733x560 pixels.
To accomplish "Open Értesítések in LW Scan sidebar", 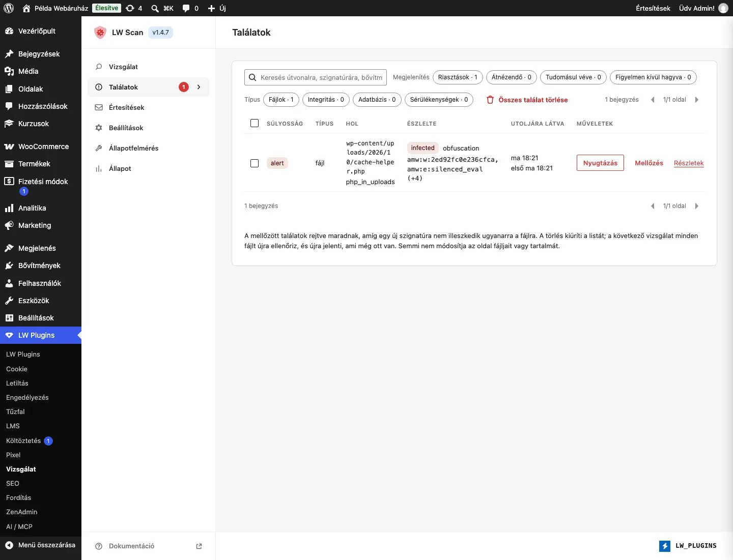I will [x=149, y=107].
